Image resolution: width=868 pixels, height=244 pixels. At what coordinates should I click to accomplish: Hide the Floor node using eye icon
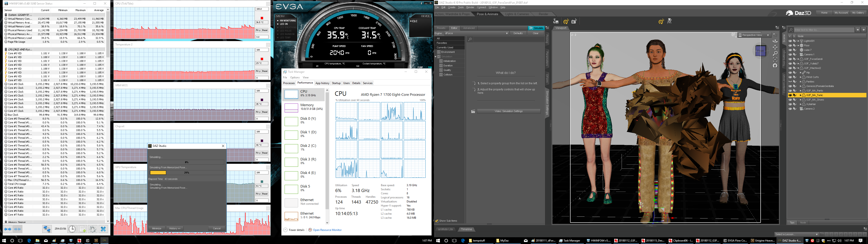click(x=790, y=45)
